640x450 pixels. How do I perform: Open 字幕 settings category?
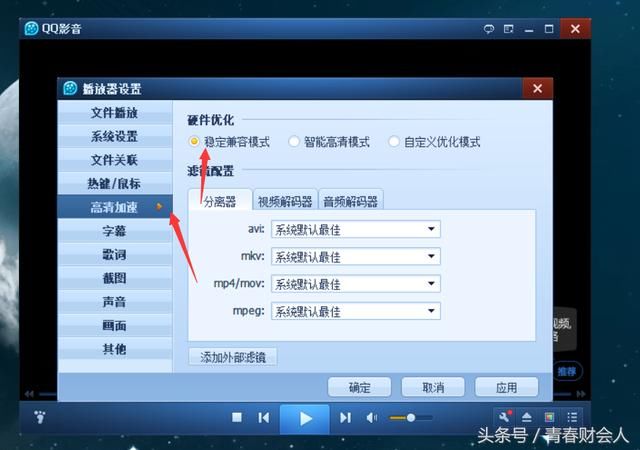(x=114, y=231)
